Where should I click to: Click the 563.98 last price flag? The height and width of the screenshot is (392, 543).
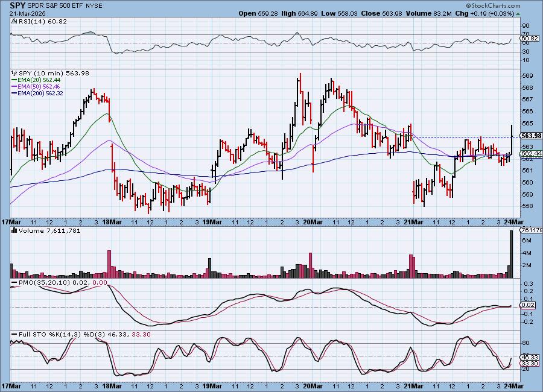531,136
